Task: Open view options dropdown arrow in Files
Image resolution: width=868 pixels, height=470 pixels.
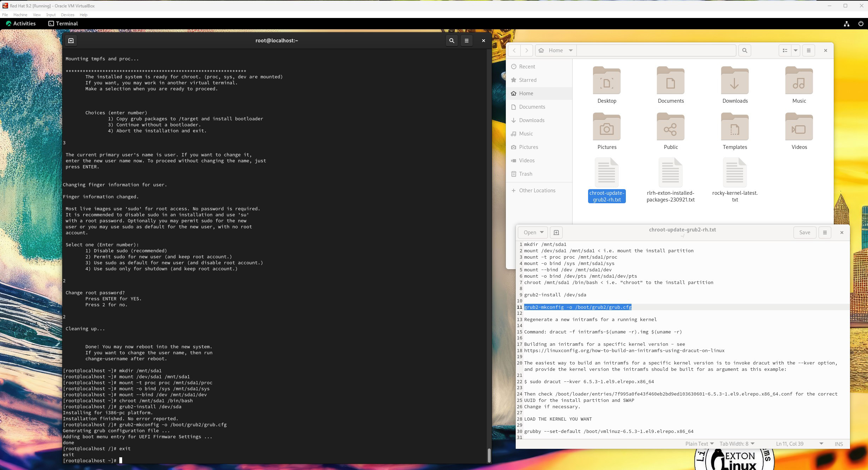Action: (x=796, y=50)
